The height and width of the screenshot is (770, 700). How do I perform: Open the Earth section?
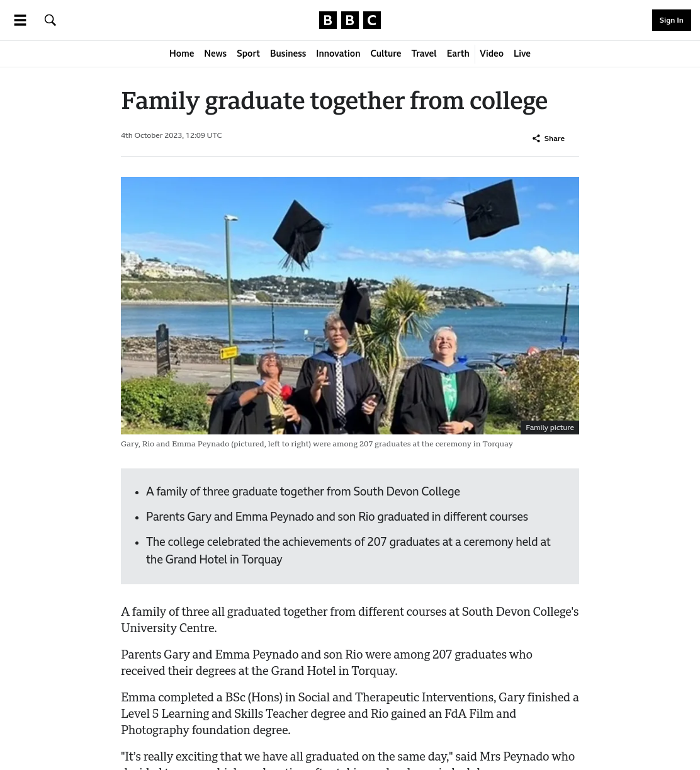point(458,54)
